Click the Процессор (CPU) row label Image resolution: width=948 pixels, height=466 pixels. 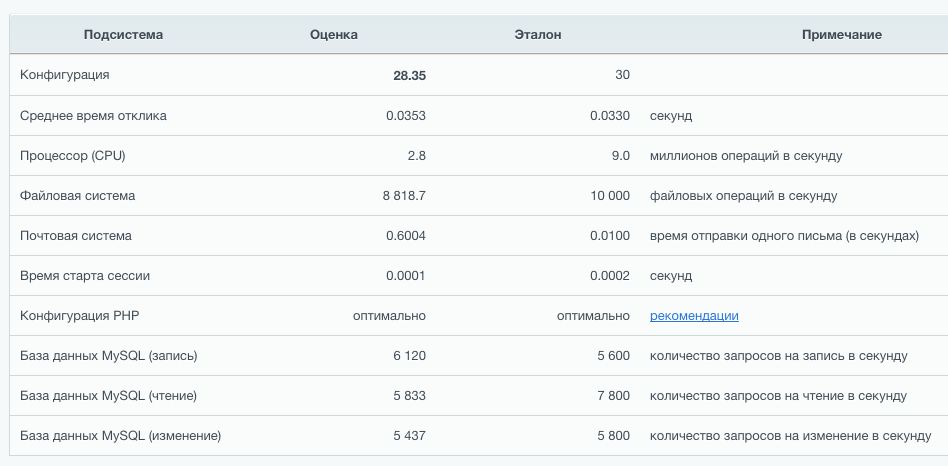73,156
